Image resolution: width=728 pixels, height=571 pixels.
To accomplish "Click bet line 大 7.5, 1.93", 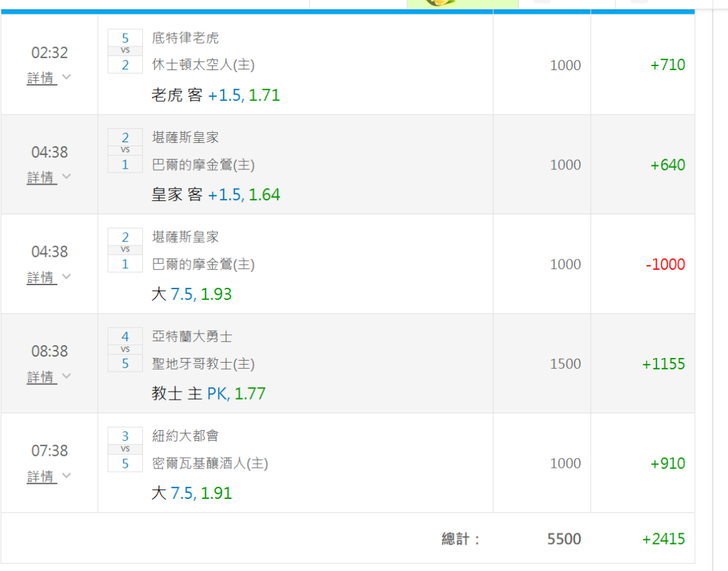I will pyautogui.click(x=191, y=295).
